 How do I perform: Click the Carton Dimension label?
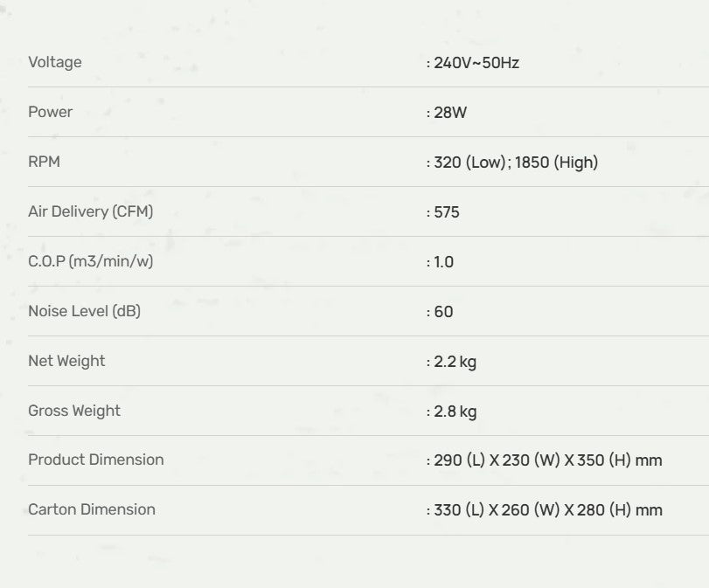click(92, 509)
